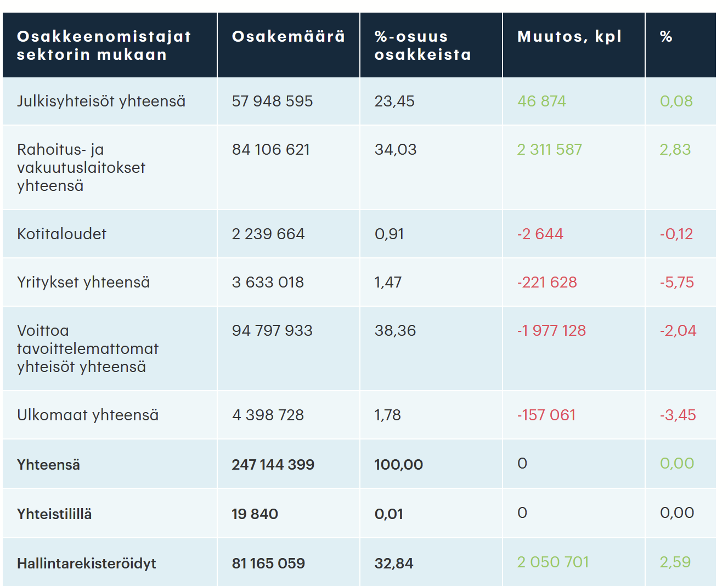
Task: Click the Kotitaloudet row label
Action: pos(61,234)
